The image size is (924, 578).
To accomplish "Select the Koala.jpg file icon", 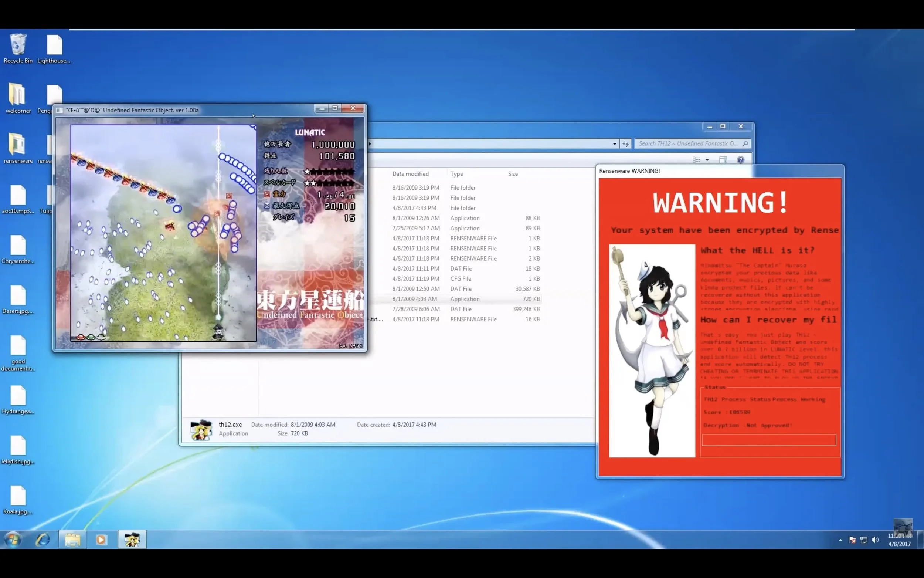I will coord(18,500).
